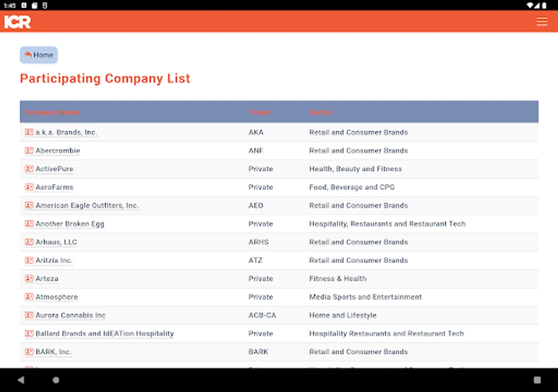Viewport: 558px width, 392px height.
Task: Click contact card icon beside a.k.a. Brands, Inc.
Action: 29,132
